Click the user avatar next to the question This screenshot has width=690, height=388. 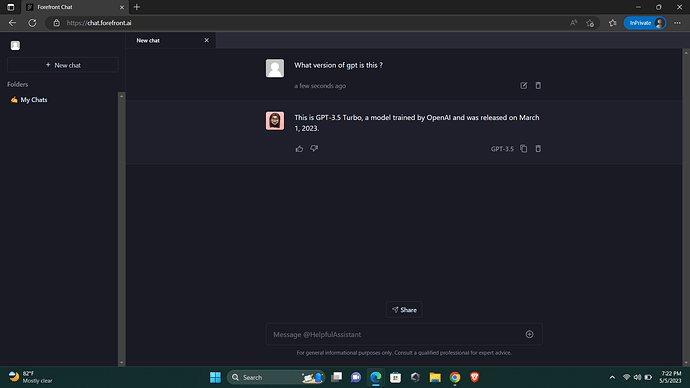point(275,68)
